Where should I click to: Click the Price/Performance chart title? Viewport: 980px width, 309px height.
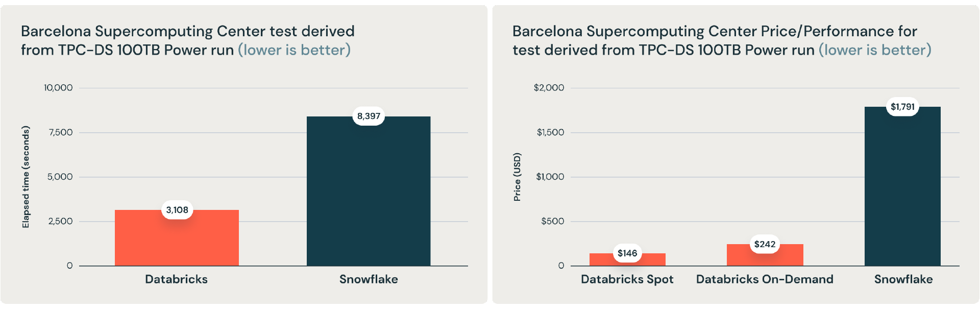click(x=721, y=40)
